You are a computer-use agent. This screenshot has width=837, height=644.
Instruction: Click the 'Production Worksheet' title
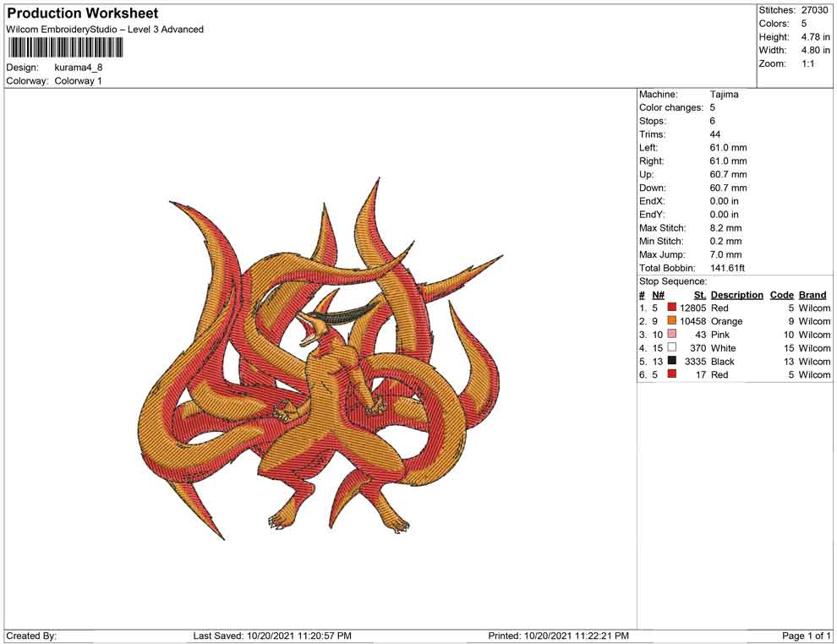click(x=83, y=14)
